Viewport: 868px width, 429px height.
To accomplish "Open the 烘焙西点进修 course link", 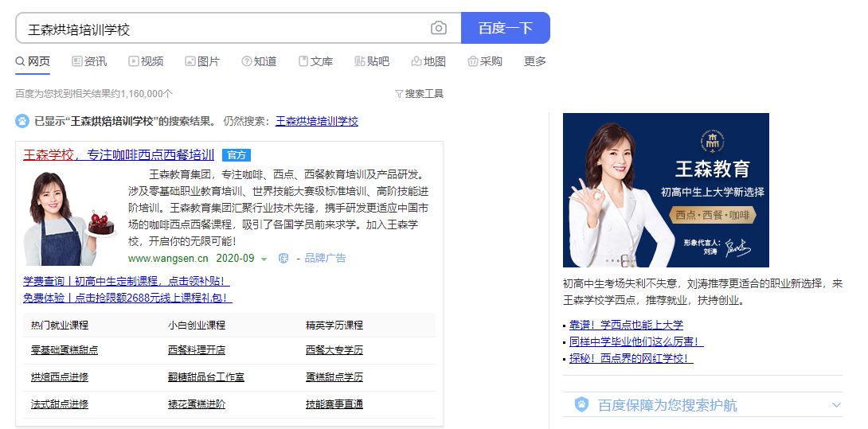I will click(x=60, y=377).
